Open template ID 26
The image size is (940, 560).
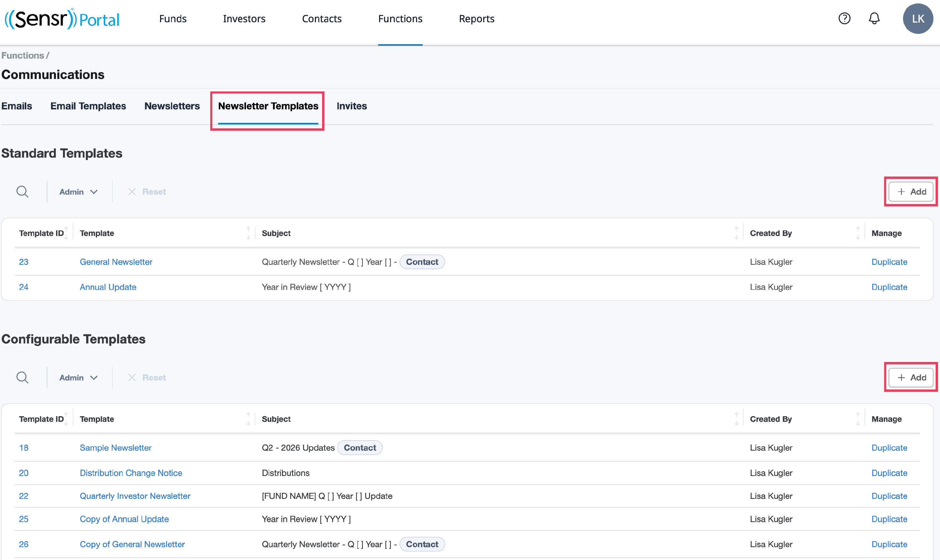click(x=23, y=544)
